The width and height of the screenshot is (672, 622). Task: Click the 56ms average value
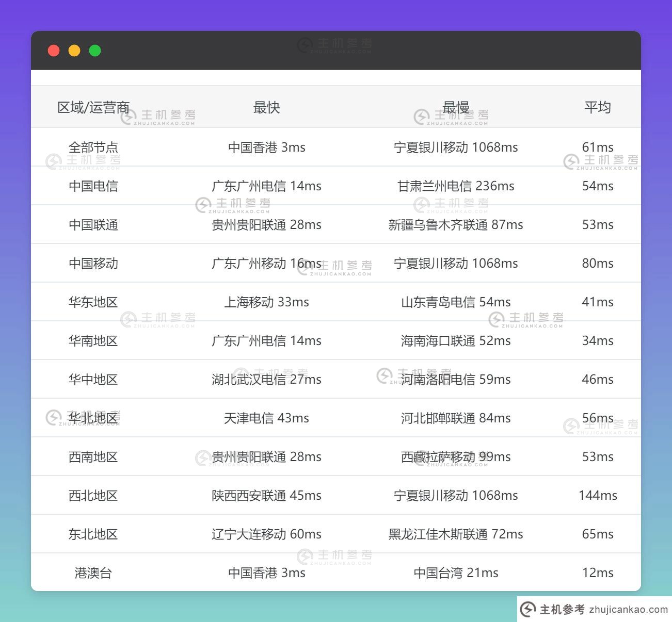[598, 418]
